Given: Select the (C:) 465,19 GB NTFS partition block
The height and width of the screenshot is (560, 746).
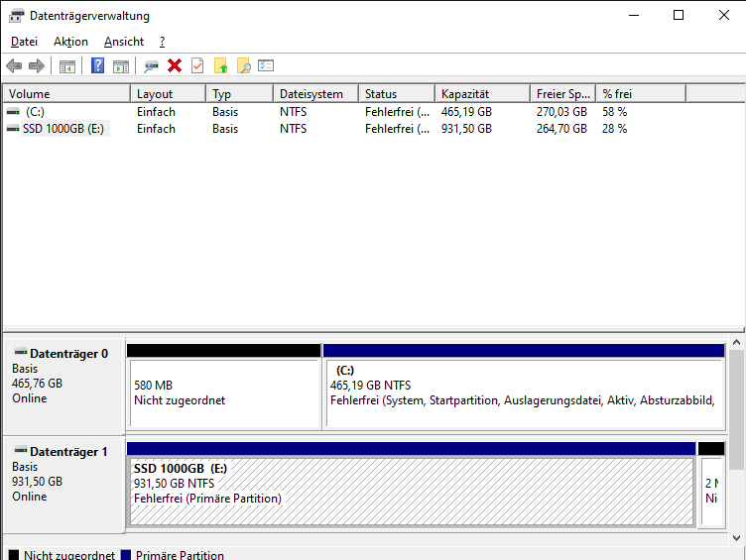Looking at the screenshot, I should (x=524, y=387).
